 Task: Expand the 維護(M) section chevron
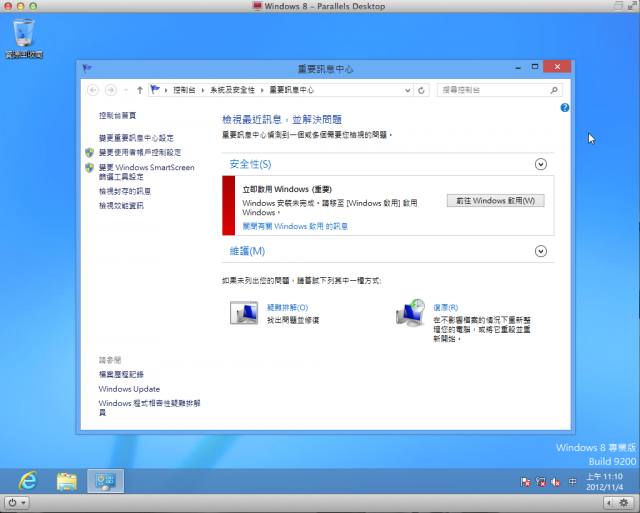(x=541, y=251)
